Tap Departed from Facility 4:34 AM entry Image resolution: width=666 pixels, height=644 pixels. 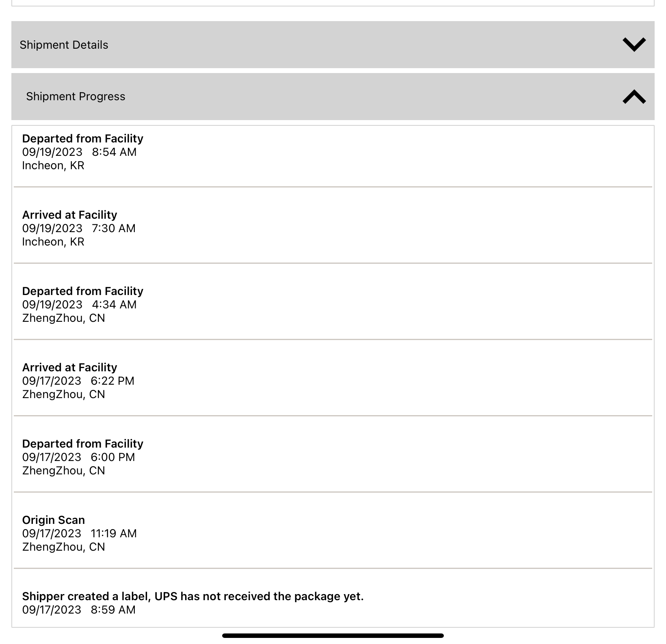click(x=333, y=302)
